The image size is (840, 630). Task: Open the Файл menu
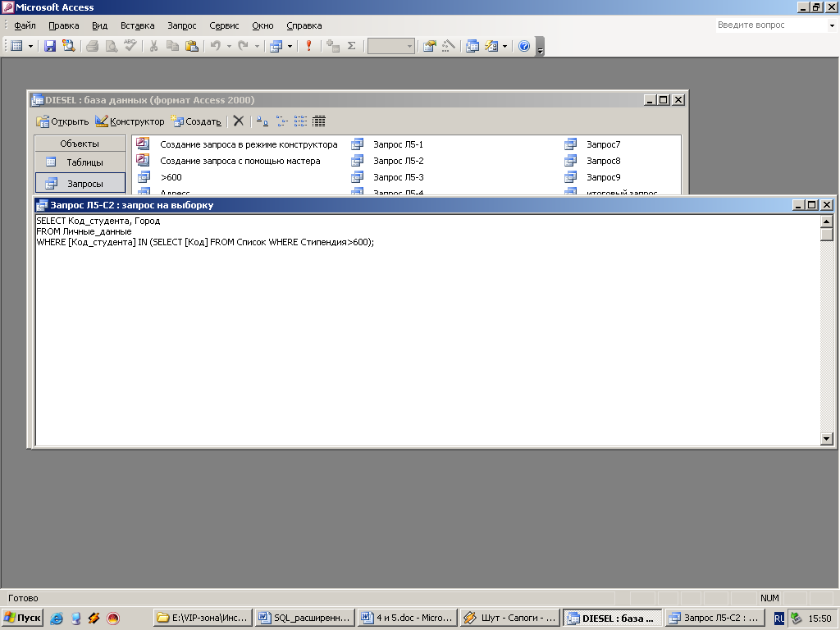click(25, 25)
